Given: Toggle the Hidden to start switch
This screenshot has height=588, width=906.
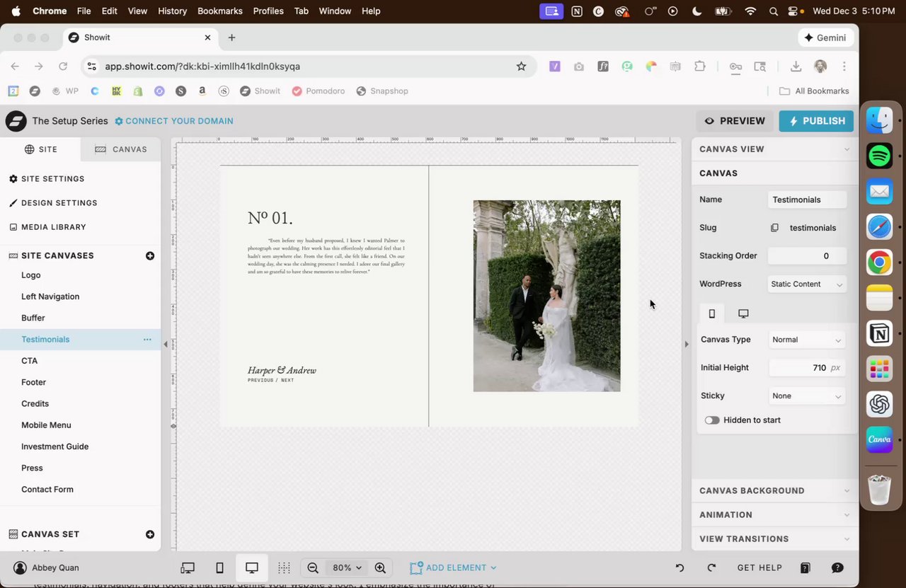Looking at the screenshot, I should pos(712,420).
